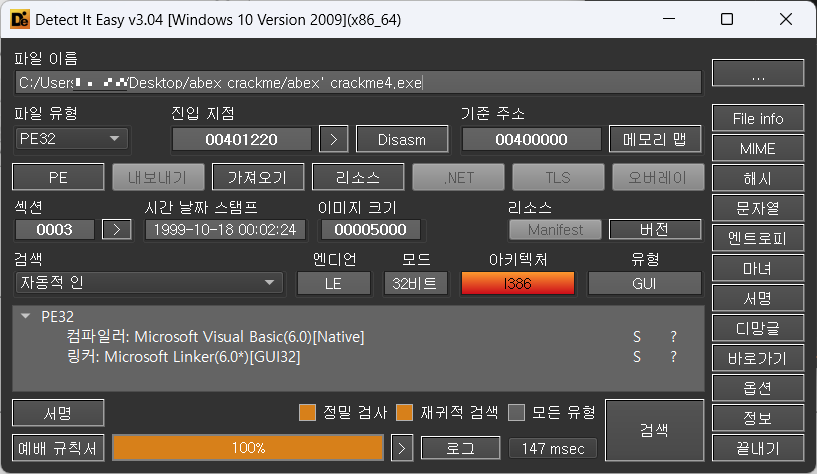Image resolution: width=817 pixels, height=474 pixels.
Task: Click the image size field 00005000
Action: coord(370,230)
